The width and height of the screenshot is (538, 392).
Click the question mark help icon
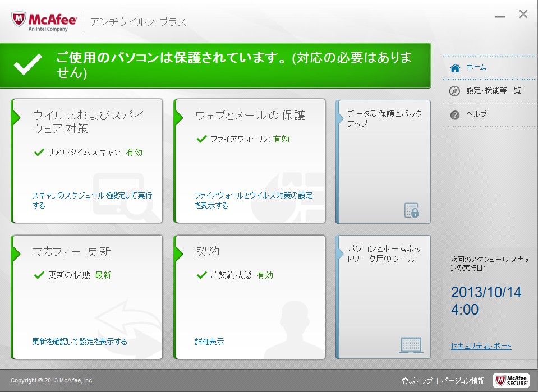pyautogui.click(x=454, y=115)
